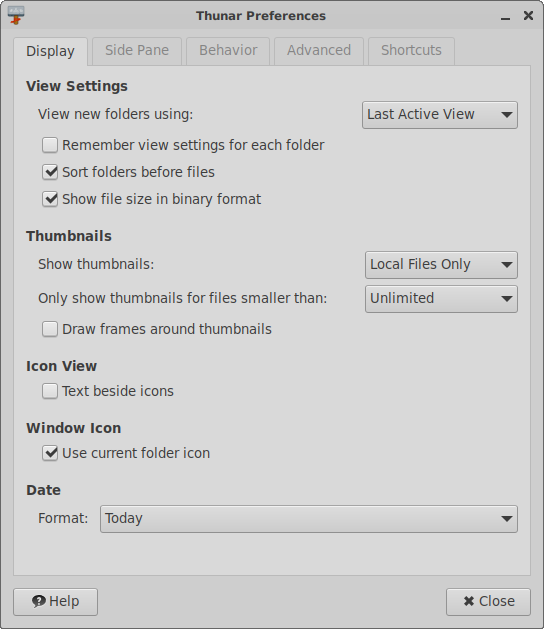Open the Last Active View dropdown

coord(440,115)
